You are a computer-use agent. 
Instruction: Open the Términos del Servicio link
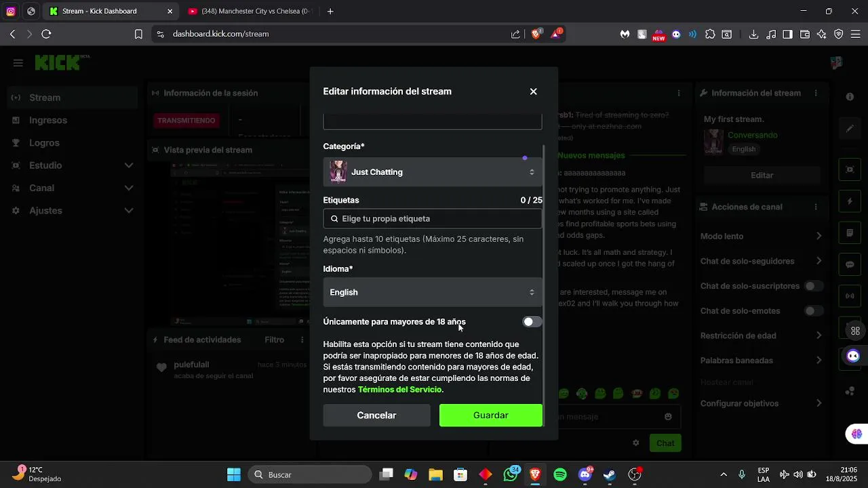pyautogui.click(x=399, y=390)
